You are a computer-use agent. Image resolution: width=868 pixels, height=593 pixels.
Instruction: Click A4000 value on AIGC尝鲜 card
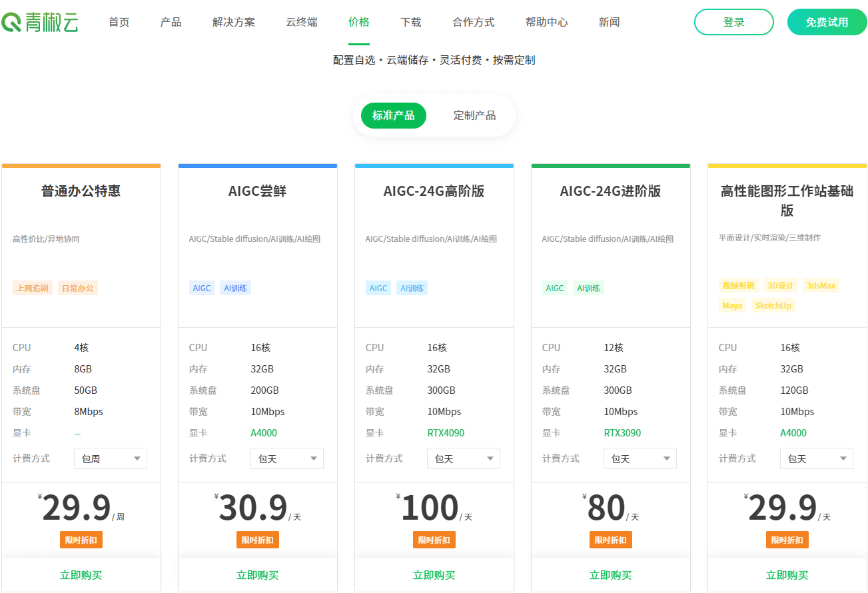(x=264, y=433)
